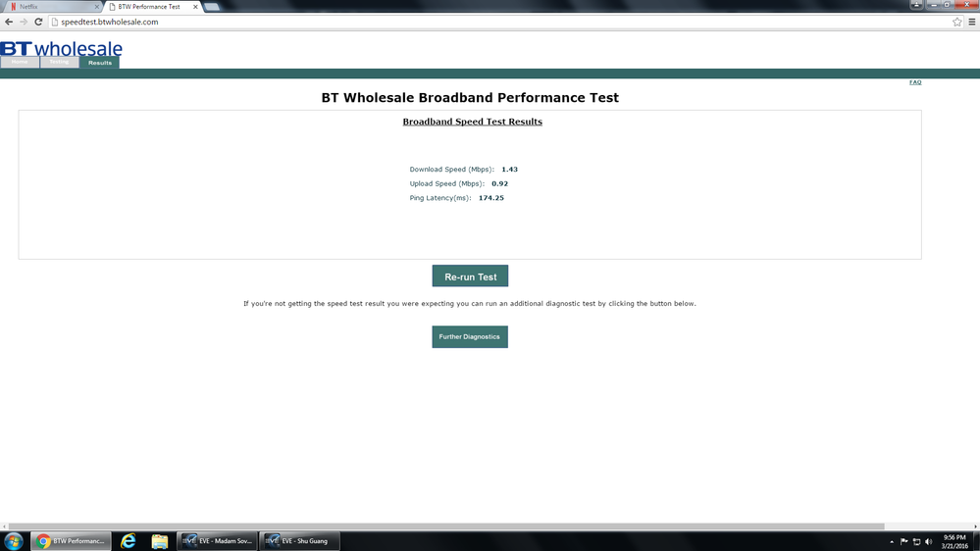Switch to the Netflix tab

pos(53,7)
